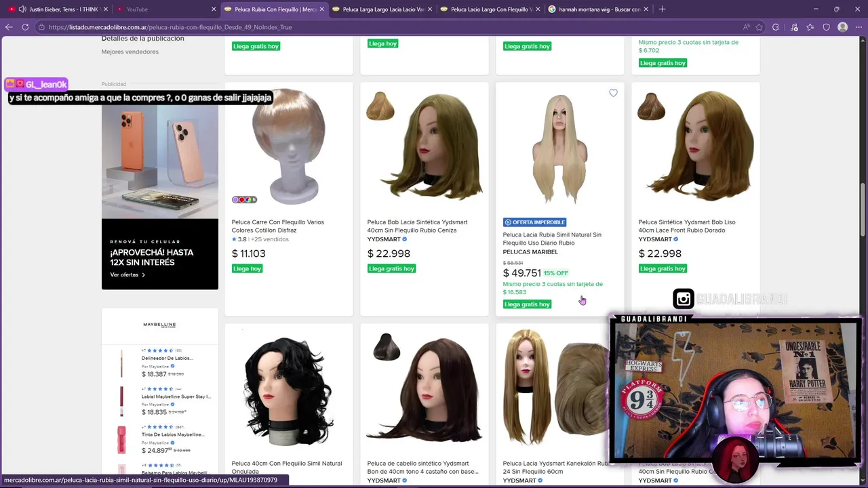Click Llega gratis hoy badge under $ 11.103
The image size is (868, 488).
click(x=247, y=268)
